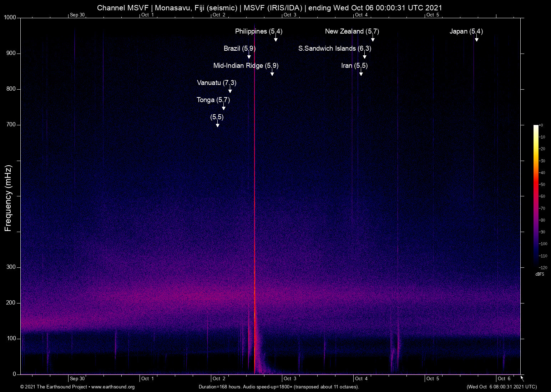This screenshot has width=551, height=392.
Task: Click the Japan (5.4) arrow marker
Action: click(x=477, y=38)
